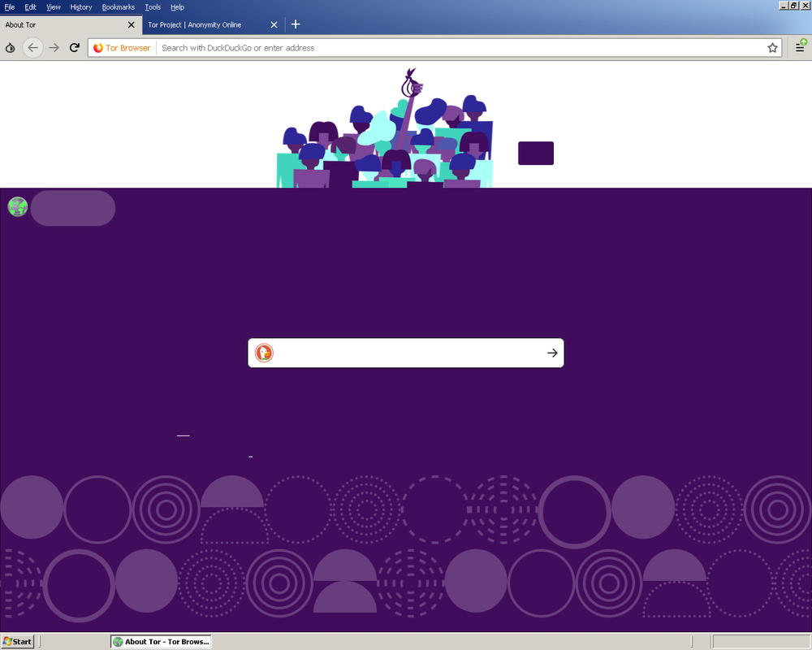
Task: Open the Bookmarks menu
Action: pyautogui.click(x=118, y=7)
